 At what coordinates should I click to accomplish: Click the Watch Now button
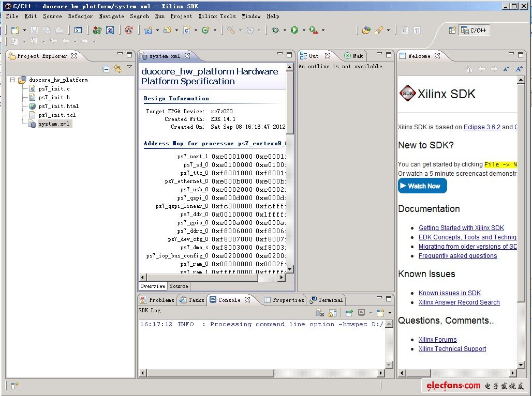422,186
